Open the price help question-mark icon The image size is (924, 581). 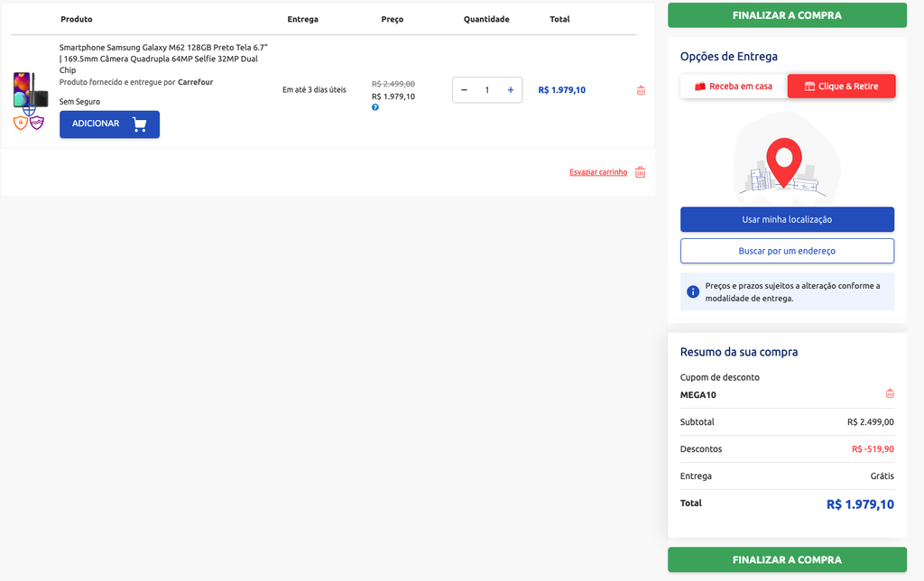pos(374,107)
